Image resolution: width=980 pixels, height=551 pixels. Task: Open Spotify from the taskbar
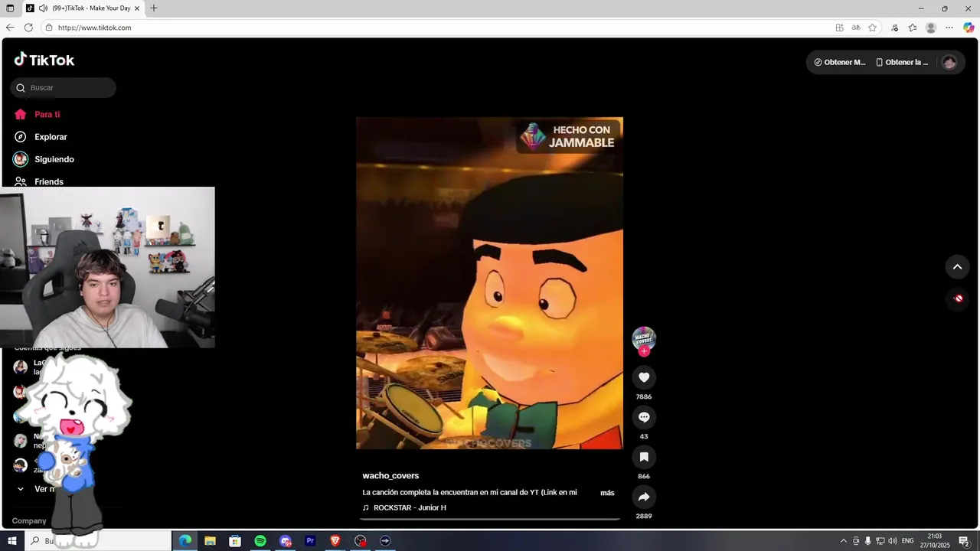[260, 541]
